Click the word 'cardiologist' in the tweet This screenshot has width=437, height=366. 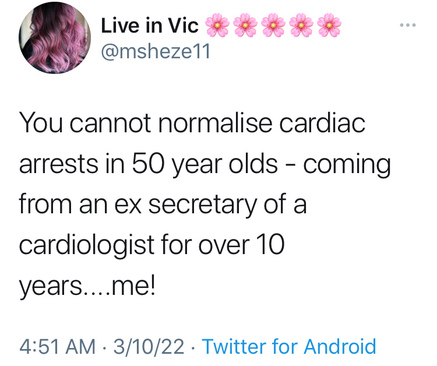click(x=87, y=247)
